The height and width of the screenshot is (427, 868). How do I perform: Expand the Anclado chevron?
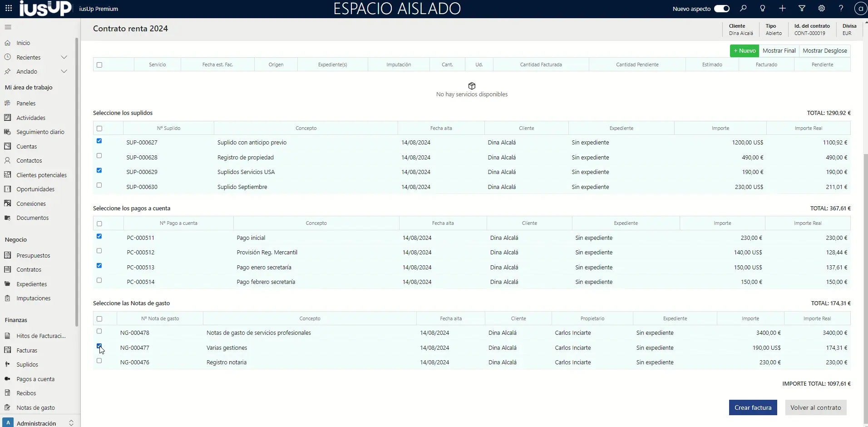(64, 71)
